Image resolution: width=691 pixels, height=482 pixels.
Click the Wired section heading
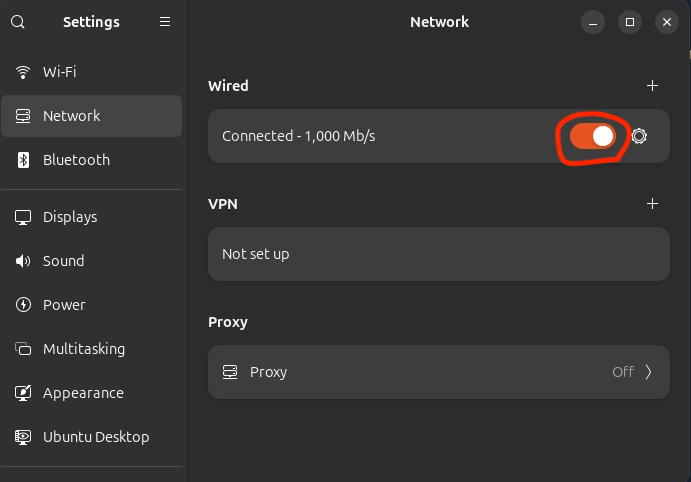[x=228, y=86]
